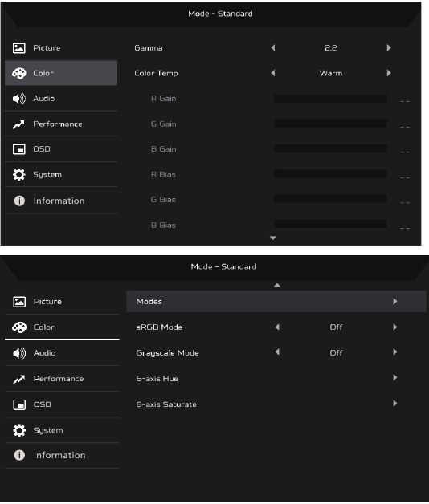Click the Information icon in the top menu
This screenshot has width=429, height=504.
coord(19,201)
